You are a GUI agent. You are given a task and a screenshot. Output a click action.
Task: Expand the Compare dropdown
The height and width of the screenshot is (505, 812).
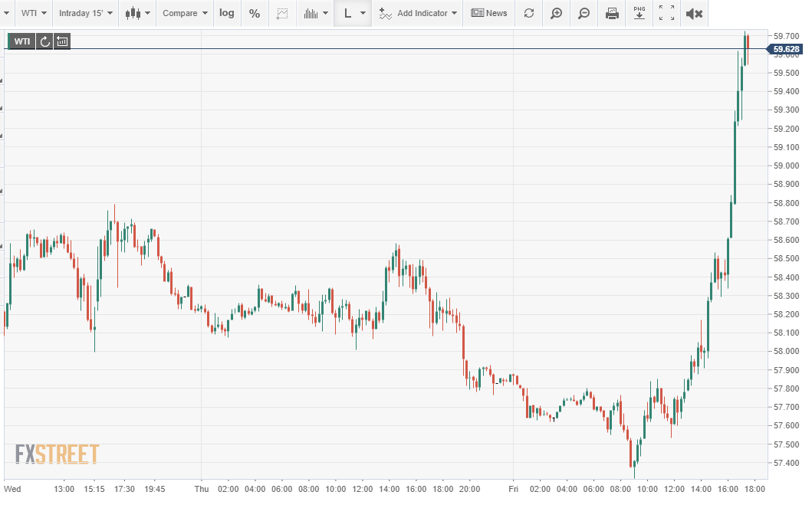(185, 14)
